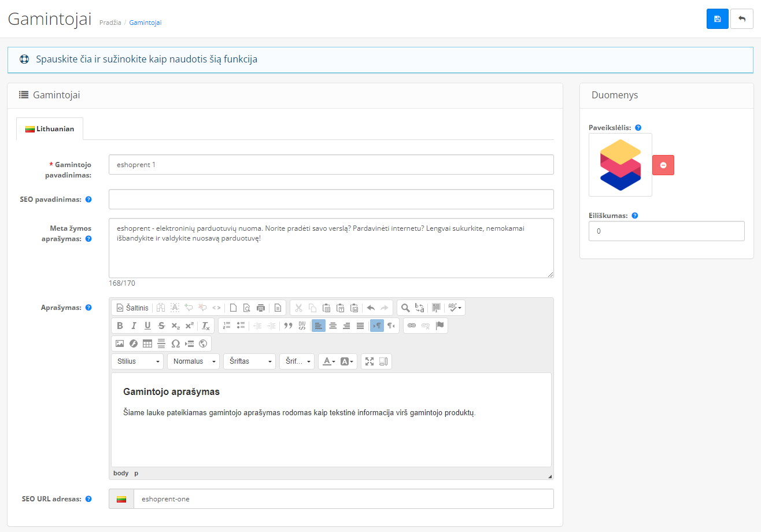
Task: Open the Stilius styles dropdown
Action: click(138, 361)
